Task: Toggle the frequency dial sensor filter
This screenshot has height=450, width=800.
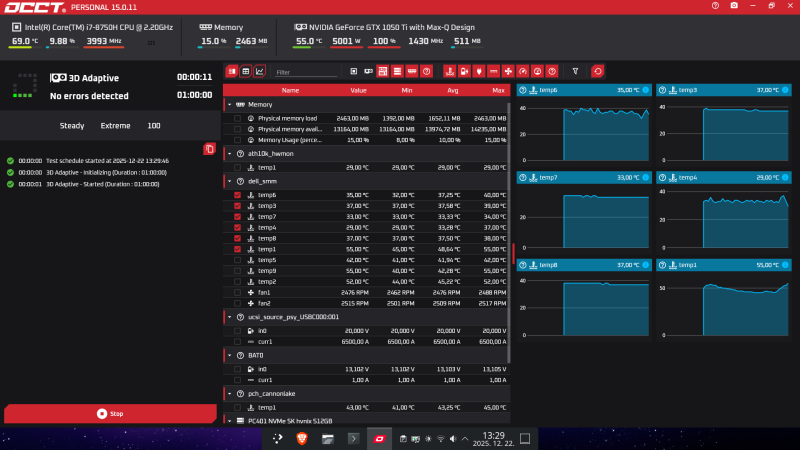Action: (537, 71)
